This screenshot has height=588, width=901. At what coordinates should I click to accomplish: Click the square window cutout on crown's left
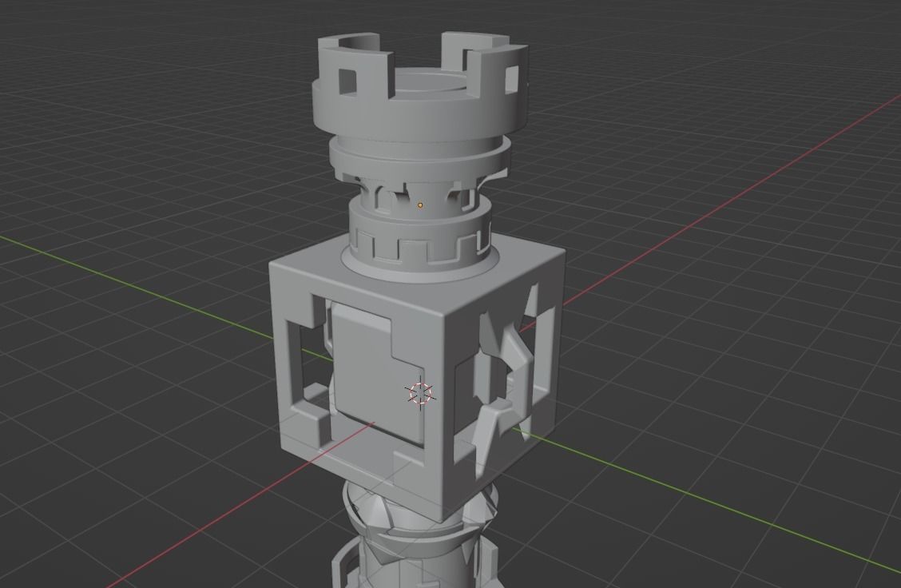tap(348, 81)
